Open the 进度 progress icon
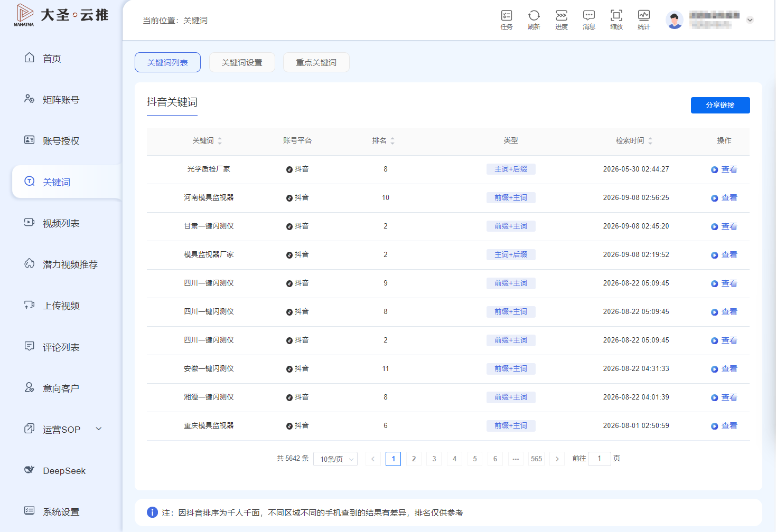The image size is (776, 532). tap(562, 20)
